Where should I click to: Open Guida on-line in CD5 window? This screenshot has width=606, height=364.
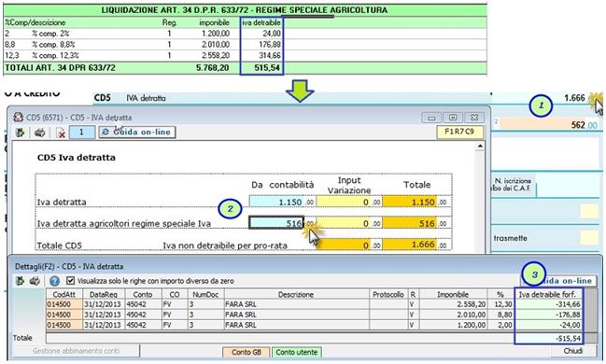137,133
